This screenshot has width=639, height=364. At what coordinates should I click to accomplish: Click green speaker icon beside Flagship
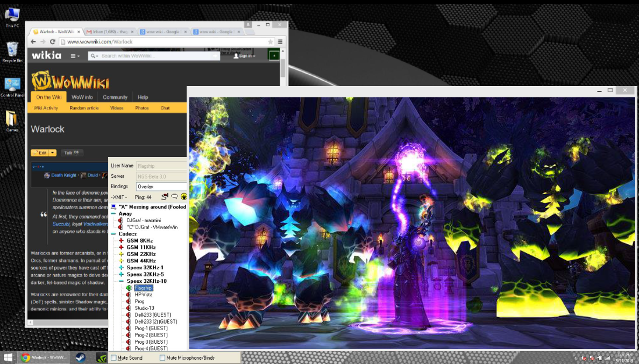129,288
